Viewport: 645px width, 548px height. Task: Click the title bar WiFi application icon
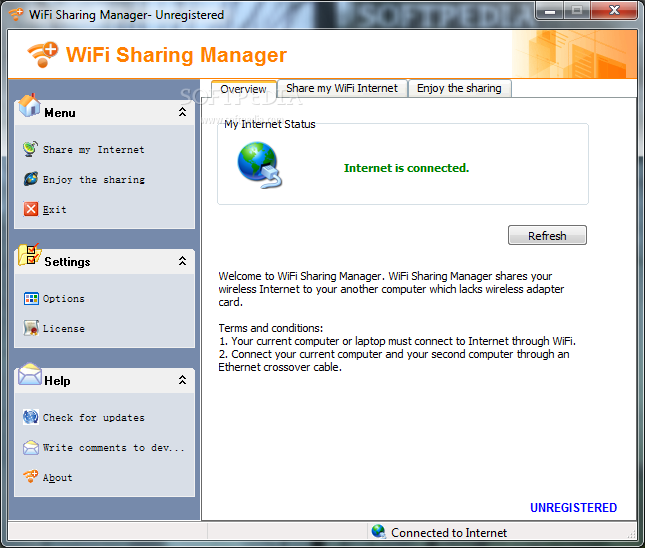click(x=16, y=14)
